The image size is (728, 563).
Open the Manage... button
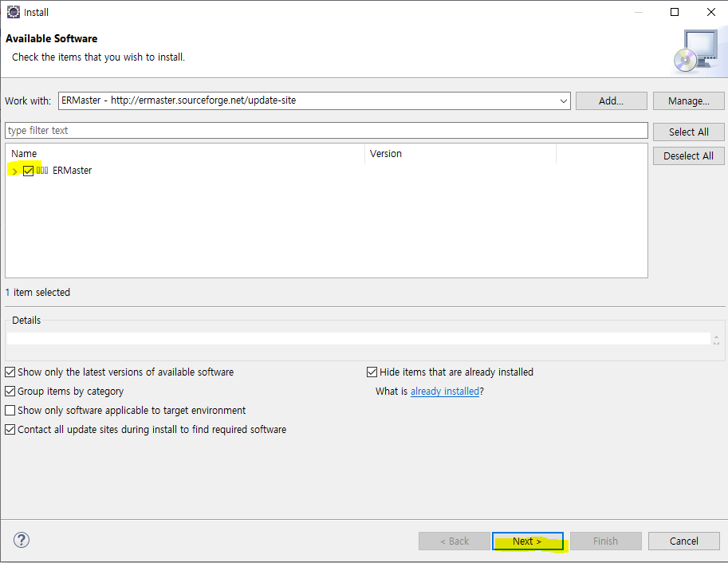pos(689,100)
